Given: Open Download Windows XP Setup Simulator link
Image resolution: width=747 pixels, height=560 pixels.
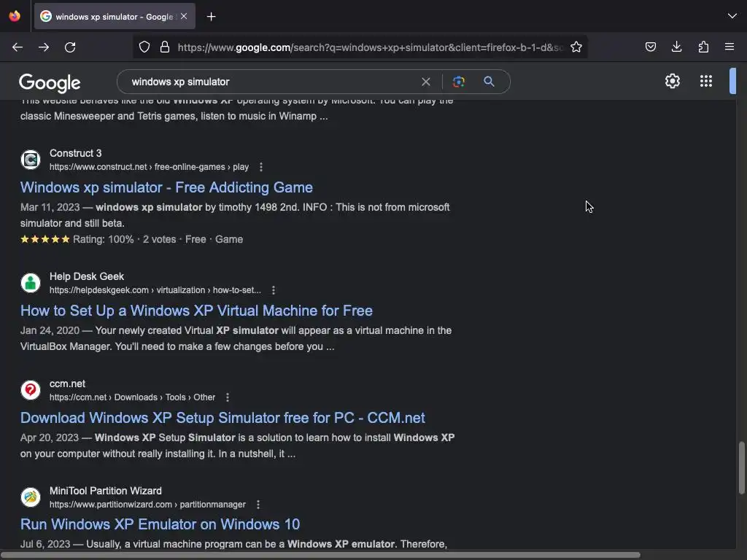Looking at the screenshot, I should 222,418.
